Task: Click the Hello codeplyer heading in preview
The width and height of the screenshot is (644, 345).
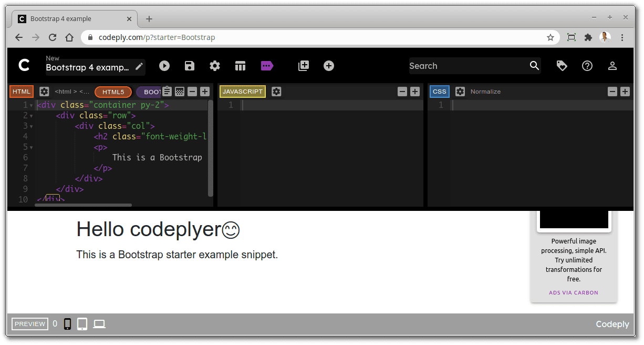Action: click(x=158, y=229)
